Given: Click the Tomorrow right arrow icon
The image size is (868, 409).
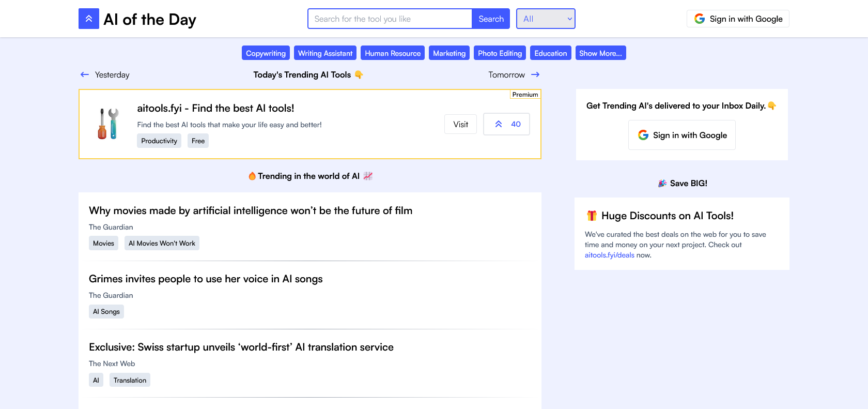Looking at the screenshot, I should pyautogui.click(x=535, y=74).
